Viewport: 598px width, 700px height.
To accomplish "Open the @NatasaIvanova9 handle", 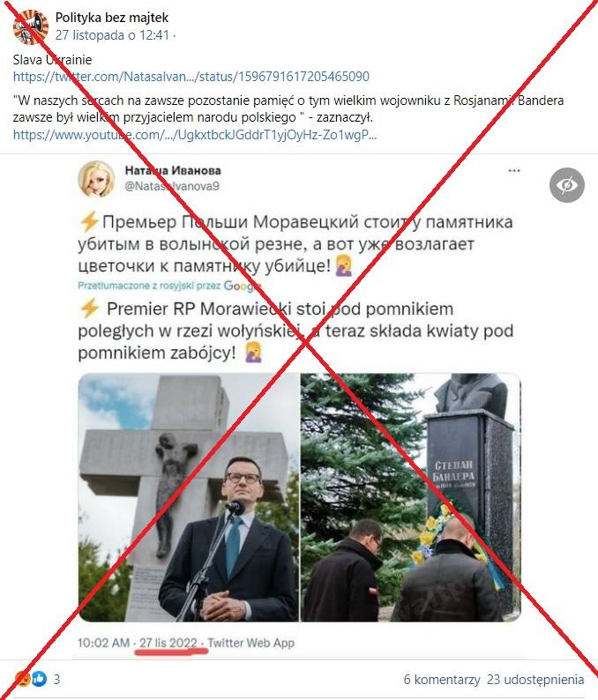I will [172, 186].
